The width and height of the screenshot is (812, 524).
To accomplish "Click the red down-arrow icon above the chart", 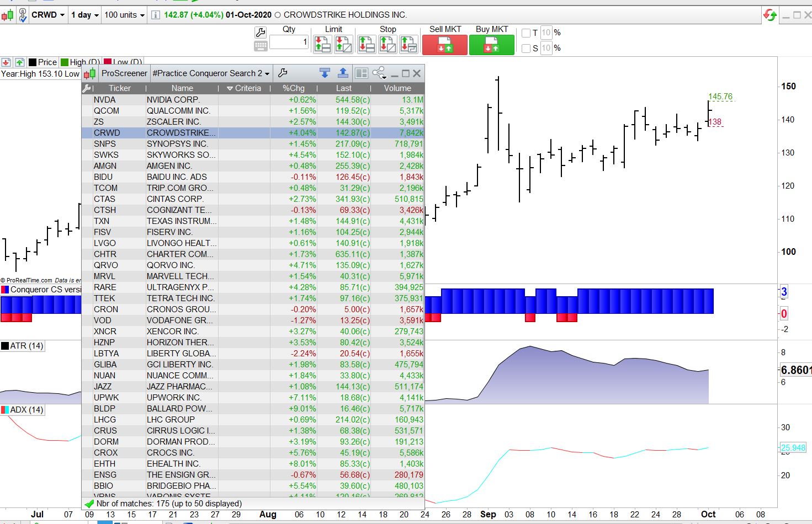I will pyautogui.click(x=6, y=62).
